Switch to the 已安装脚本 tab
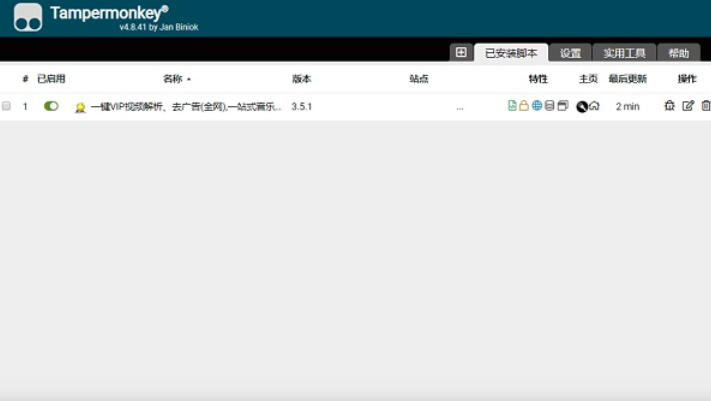Image resolution: width=711 pixels, height=401 pixels. pos(511,53)
